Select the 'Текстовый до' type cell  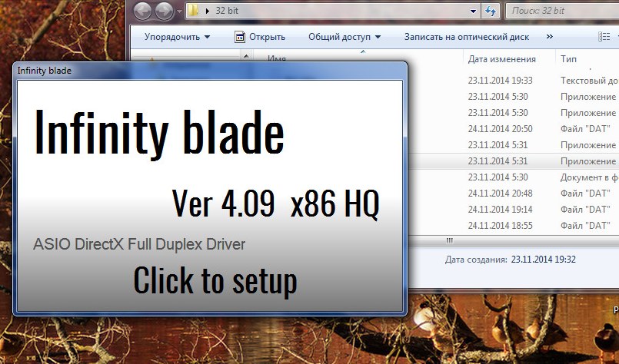click(589, 81)
